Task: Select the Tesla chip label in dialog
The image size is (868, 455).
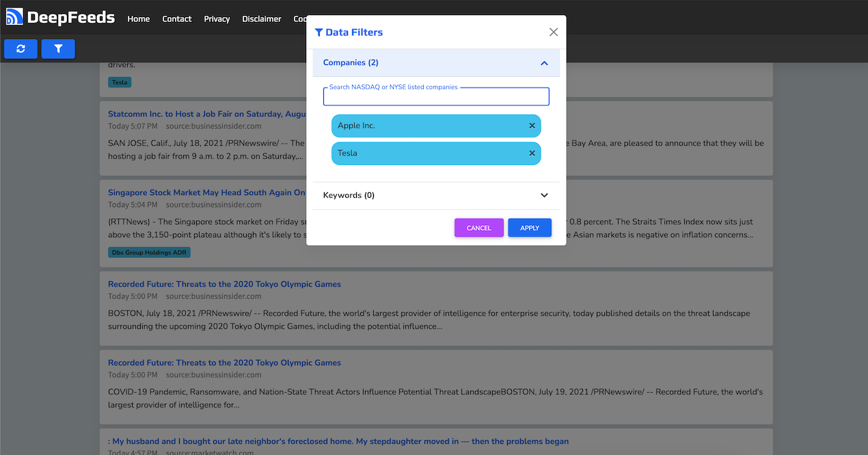Action: click(x=347, y=153)
